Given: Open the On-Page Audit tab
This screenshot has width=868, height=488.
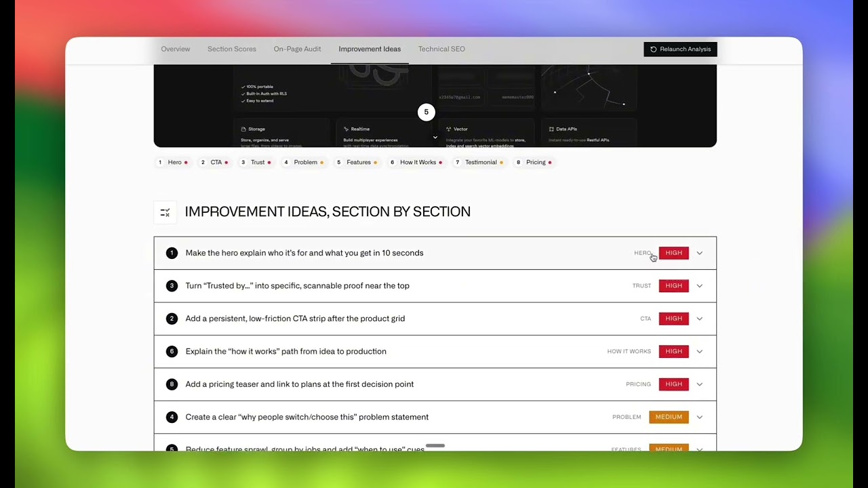Looking at the screenshot, I should tap(297, 49).
